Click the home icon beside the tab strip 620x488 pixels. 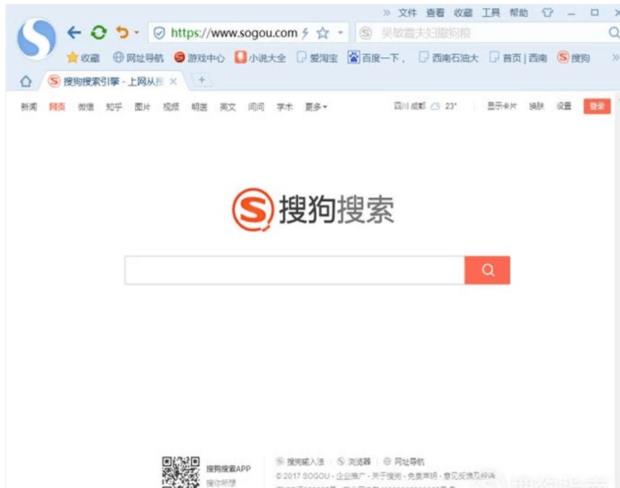(26, 81)
